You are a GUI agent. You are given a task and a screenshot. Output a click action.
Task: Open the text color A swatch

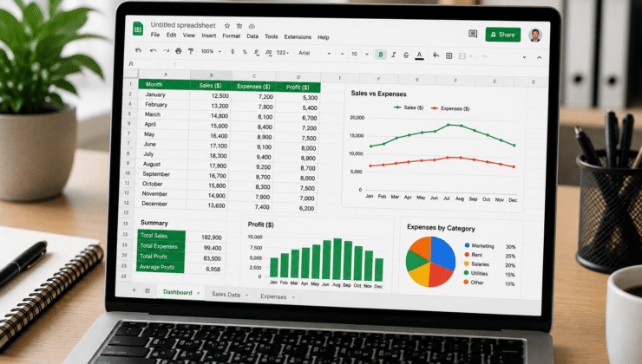(419, 55)
